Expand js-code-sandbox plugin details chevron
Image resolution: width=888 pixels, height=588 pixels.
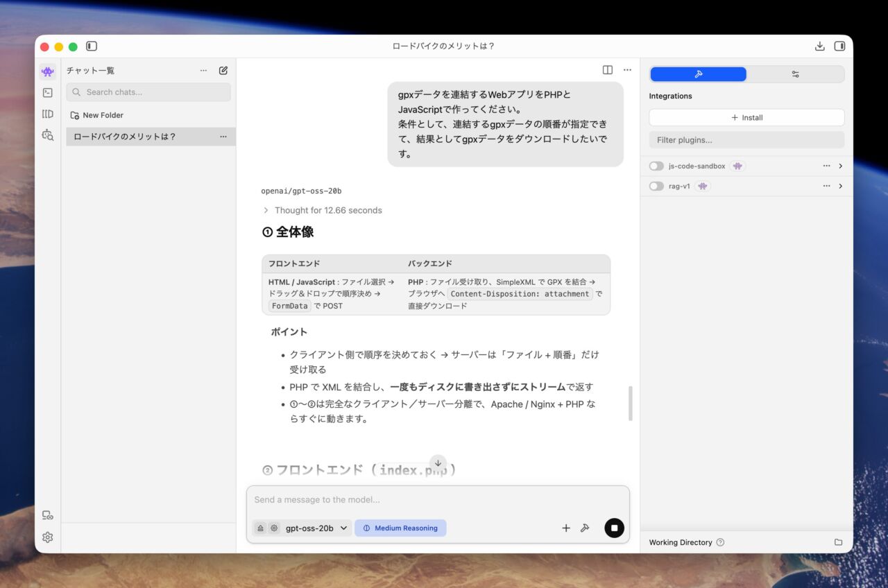[x=841, y=166]
